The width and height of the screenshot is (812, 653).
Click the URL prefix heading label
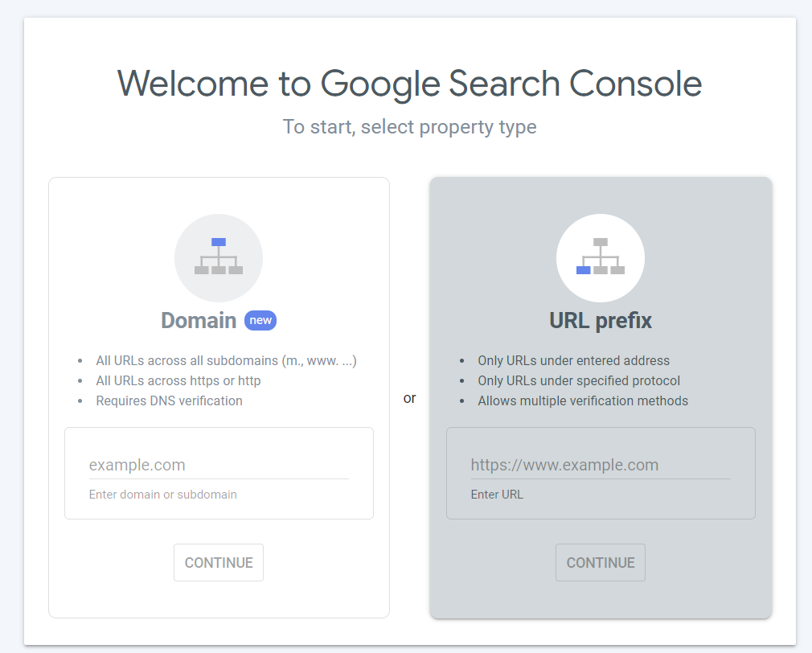pyautogui.click(x=601, y=320)
